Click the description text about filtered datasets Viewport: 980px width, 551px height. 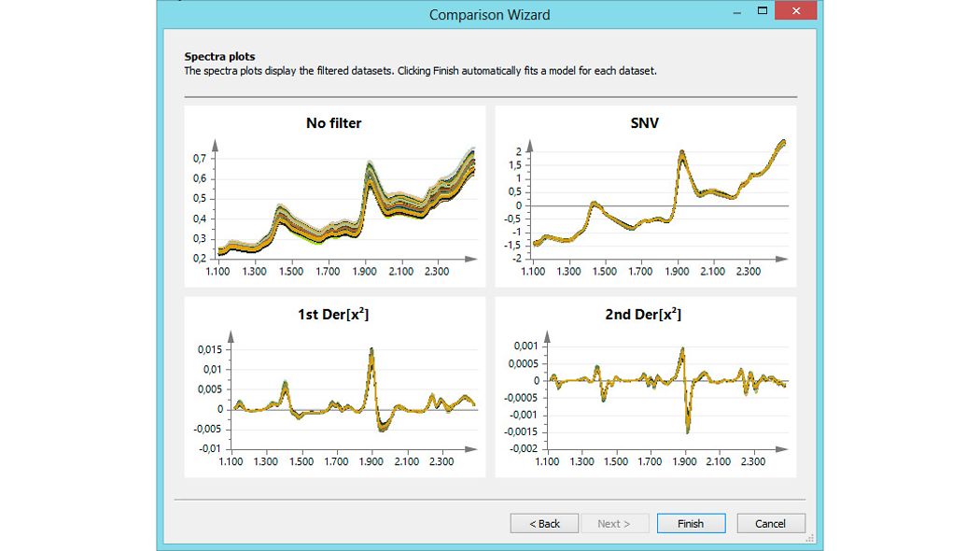pos(420,70)
